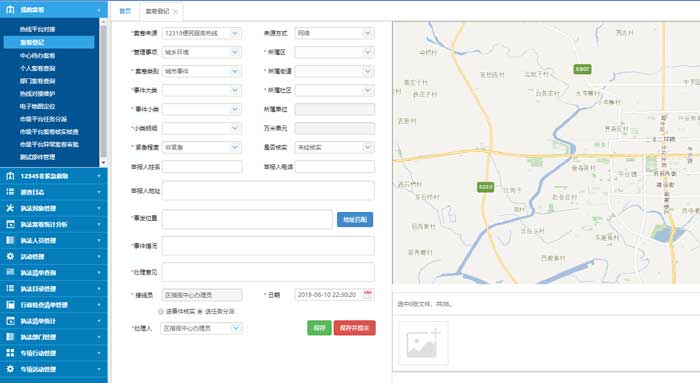The height and width of the screenshot is (383, 700).
Task: Click the red 保存并提交 button
Action: 354,328
